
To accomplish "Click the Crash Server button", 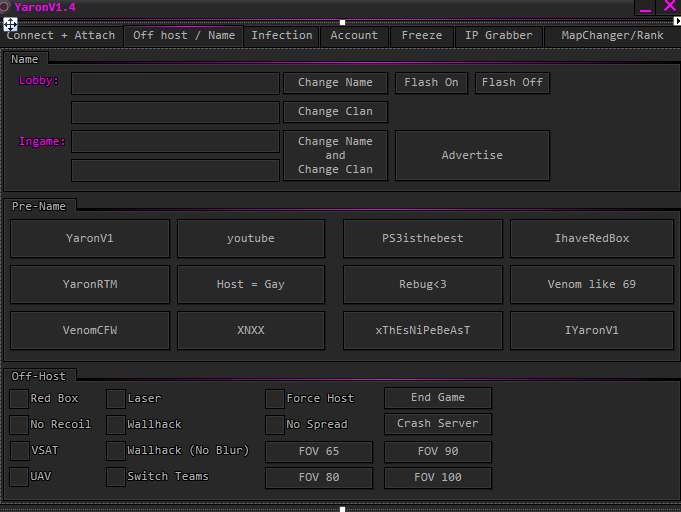I will tap(438, 424).
